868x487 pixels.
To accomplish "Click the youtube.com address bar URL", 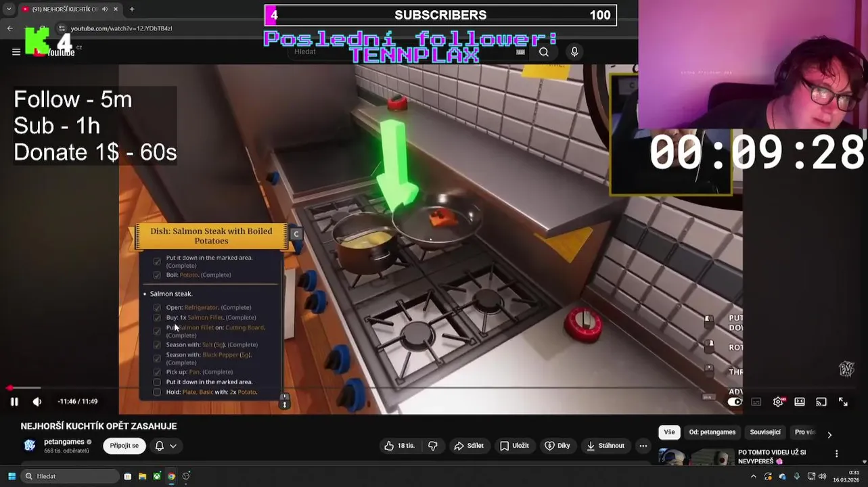I will click(122, 28).
